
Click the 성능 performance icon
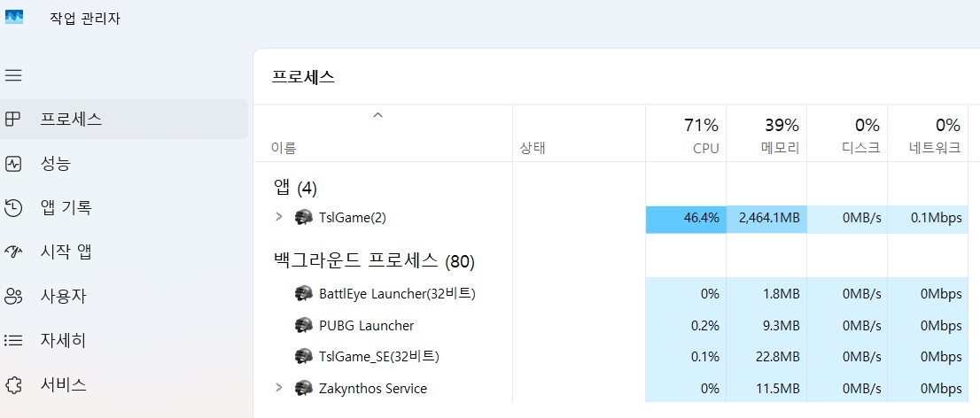pos(13,164)
